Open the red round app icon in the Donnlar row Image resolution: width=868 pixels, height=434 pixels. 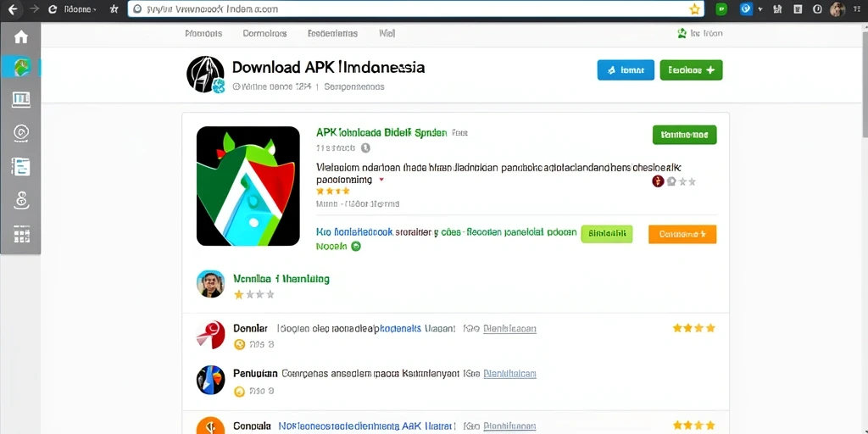[x=210, y=334]
